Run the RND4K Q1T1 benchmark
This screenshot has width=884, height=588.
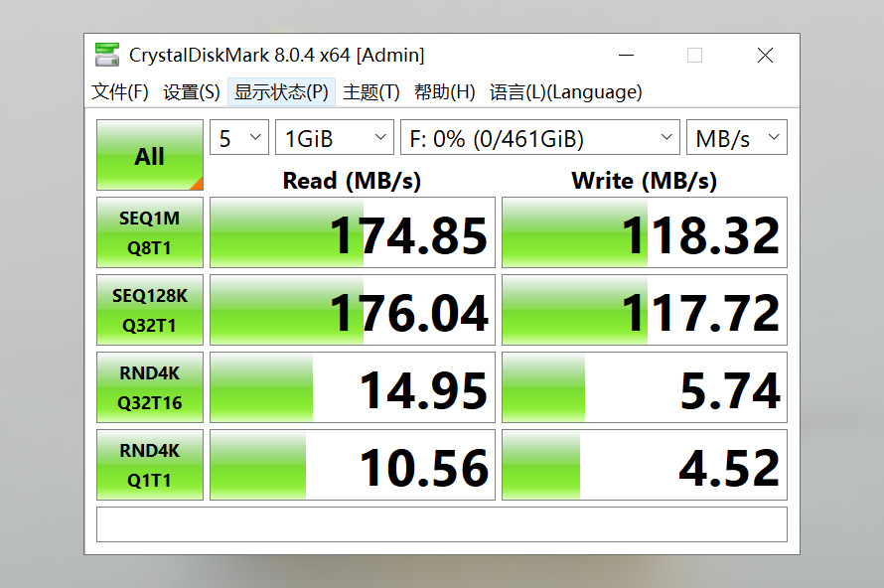point(149,464)
